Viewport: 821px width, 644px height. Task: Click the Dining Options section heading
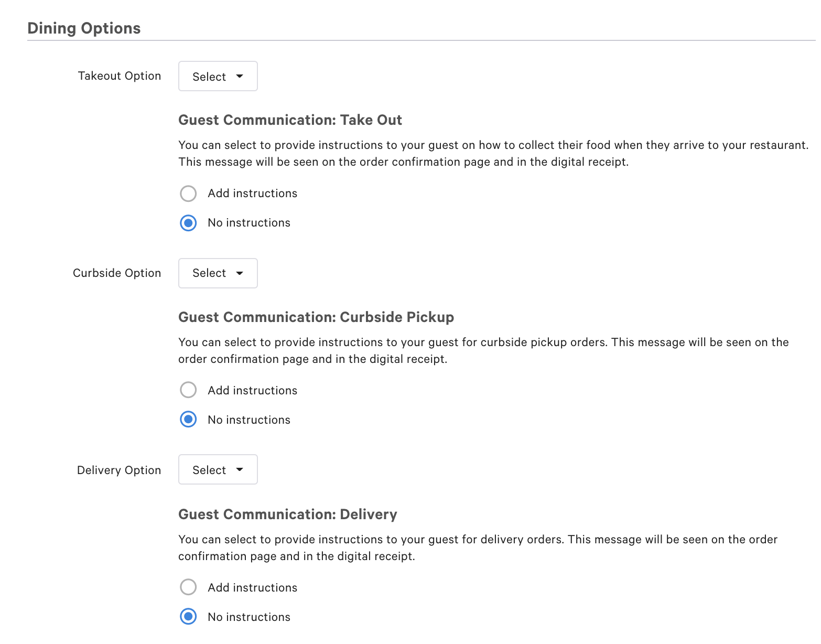pos(84,28)
